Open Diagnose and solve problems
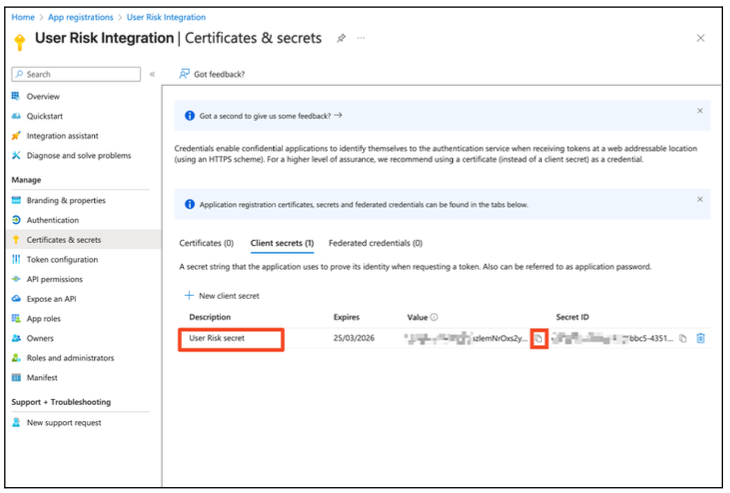Viewport: 730px width, 493px height. [x=79, y=155]
